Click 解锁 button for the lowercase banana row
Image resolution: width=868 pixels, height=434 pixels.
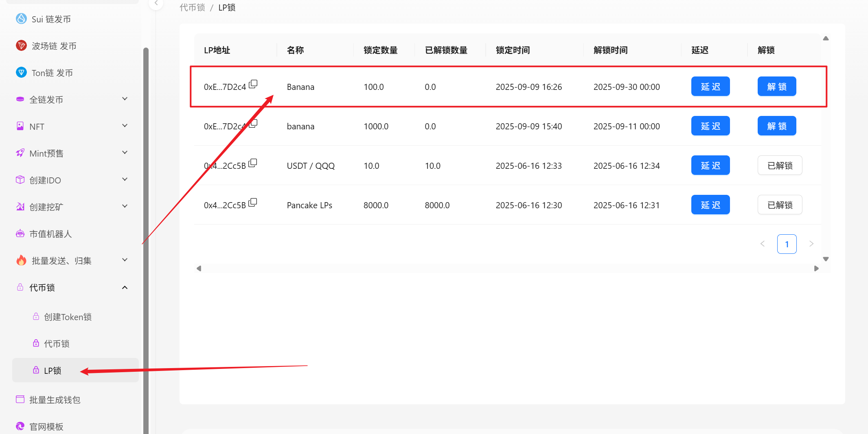776,126
